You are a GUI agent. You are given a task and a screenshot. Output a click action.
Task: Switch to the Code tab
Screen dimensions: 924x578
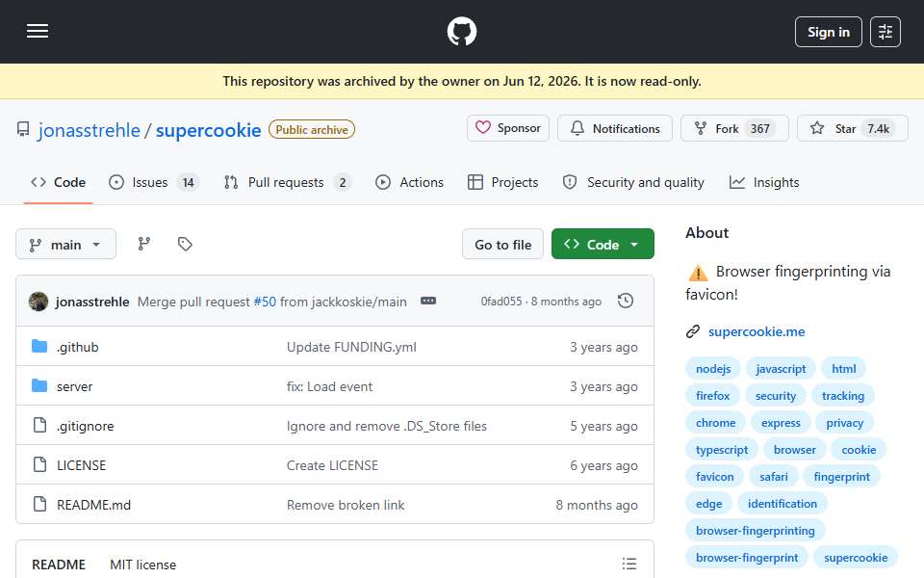58,182
